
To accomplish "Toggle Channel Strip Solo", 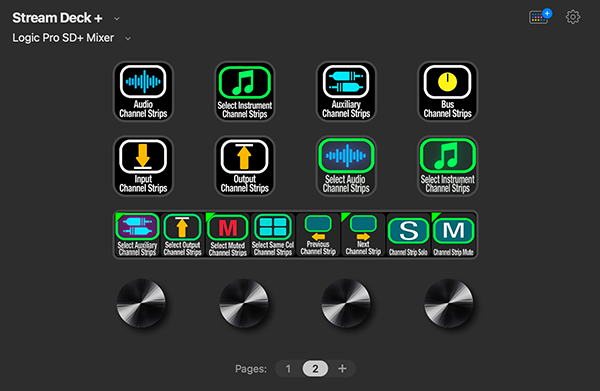I will (408, 235).
